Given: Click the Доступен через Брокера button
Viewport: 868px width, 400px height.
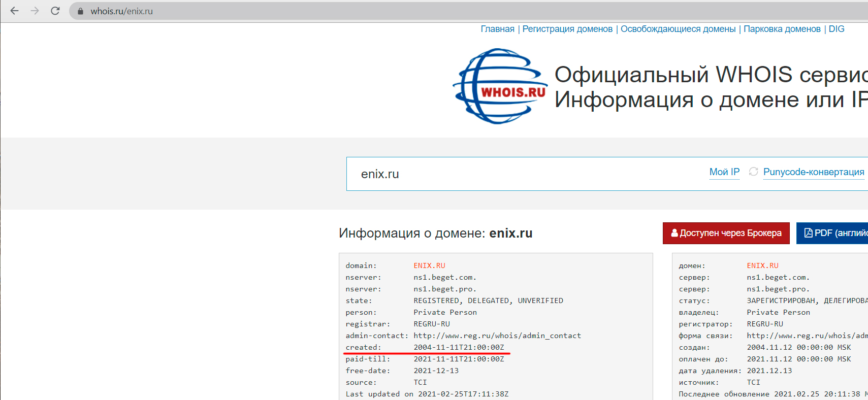Looking at the screenshot, I should click(726, 233).
